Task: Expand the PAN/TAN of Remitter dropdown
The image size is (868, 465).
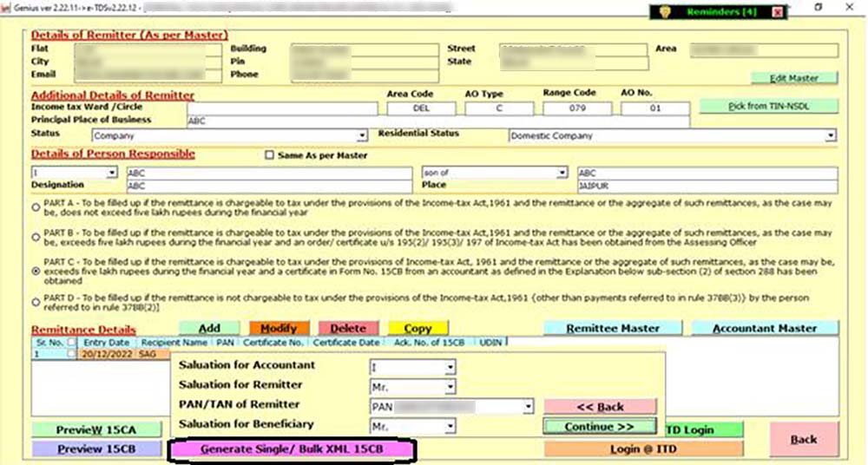Action: point(528,406)
